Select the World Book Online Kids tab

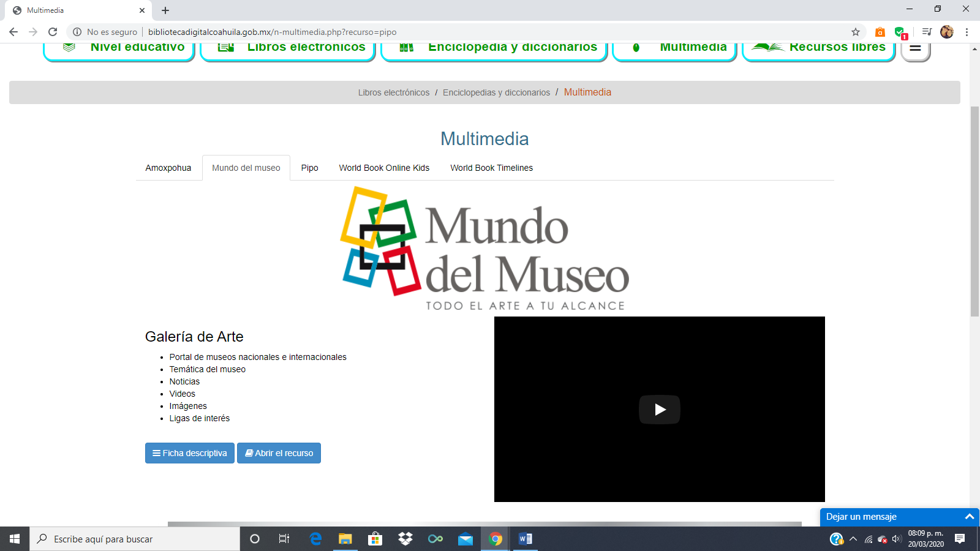(384, 168)
